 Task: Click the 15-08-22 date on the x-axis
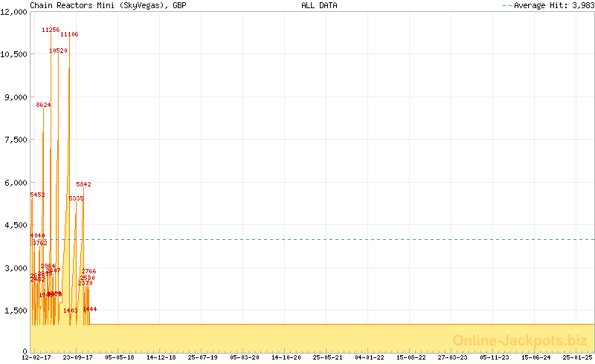(411, 357)
